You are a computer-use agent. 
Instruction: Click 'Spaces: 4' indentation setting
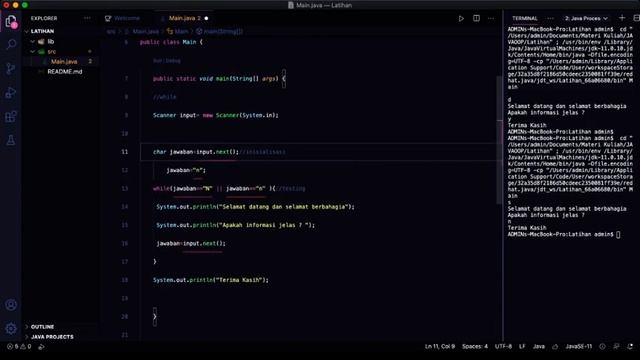coord(475,347)
